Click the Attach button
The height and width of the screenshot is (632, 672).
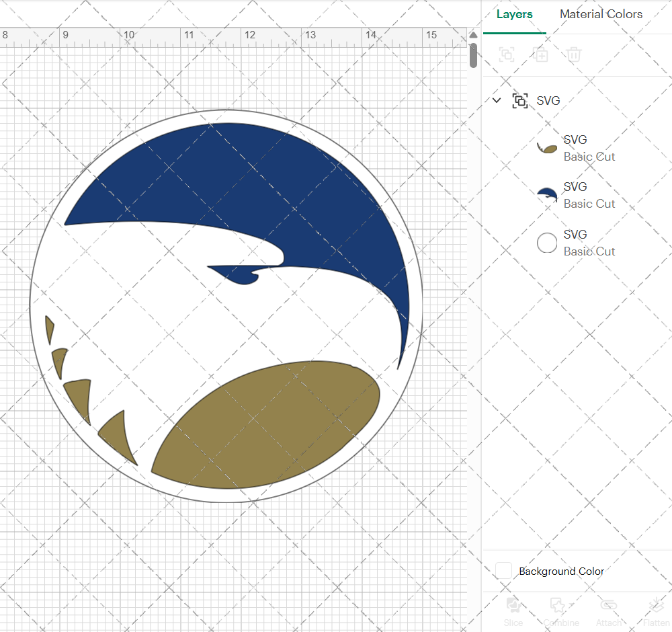tap(609, 613)
